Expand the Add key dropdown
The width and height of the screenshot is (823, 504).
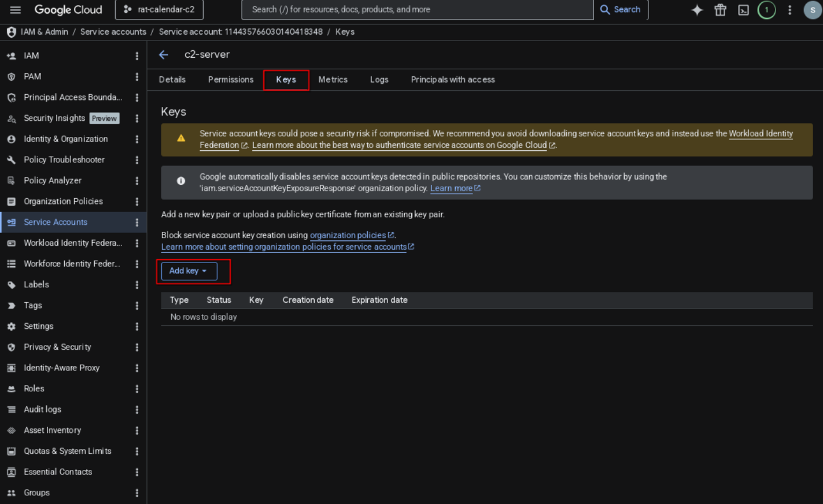189,271
